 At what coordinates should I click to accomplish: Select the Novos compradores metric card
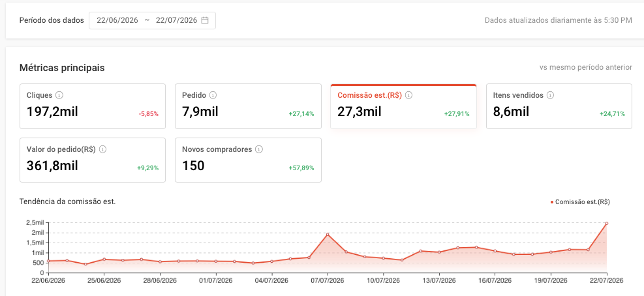click(248, 160)
